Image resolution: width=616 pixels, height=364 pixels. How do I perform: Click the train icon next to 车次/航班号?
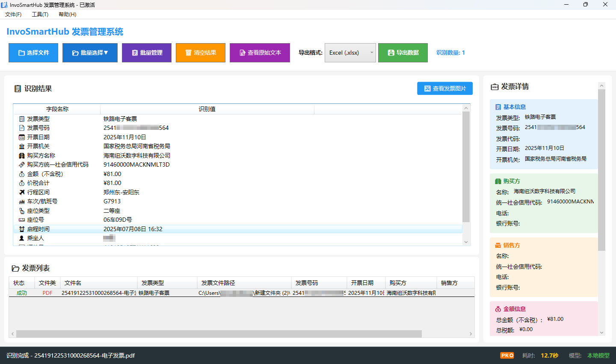[x=21, y=201]
